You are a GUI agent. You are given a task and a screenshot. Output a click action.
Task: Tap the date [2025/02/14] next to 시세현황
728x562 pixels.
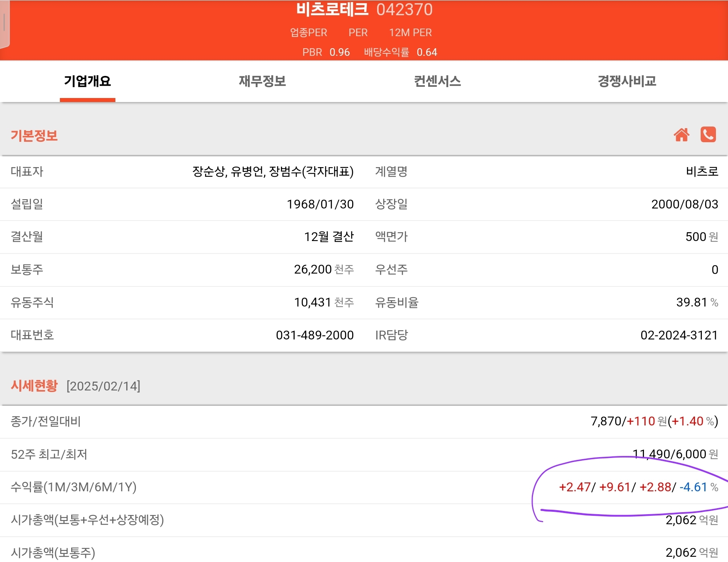click(x=103, y=386)
